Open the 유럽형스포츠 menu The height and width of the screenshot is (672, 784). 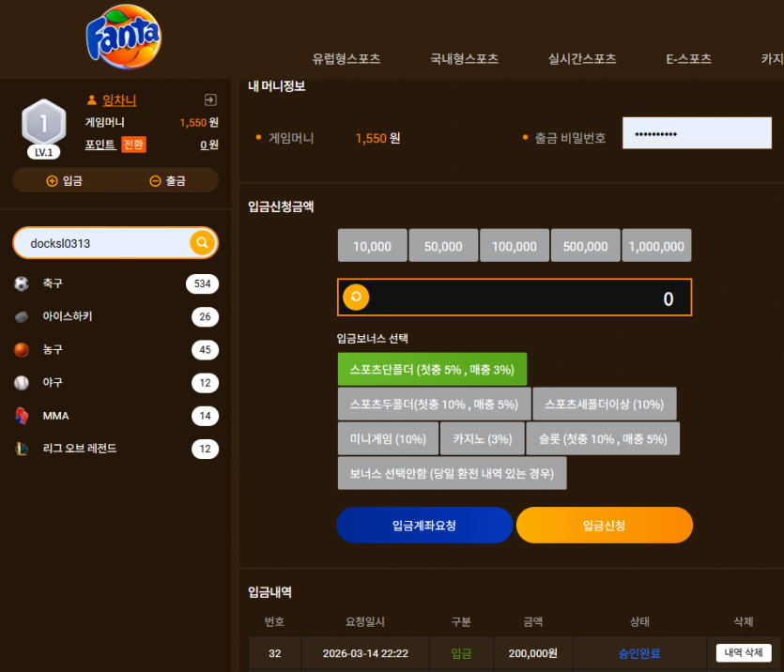pos(346,59)
